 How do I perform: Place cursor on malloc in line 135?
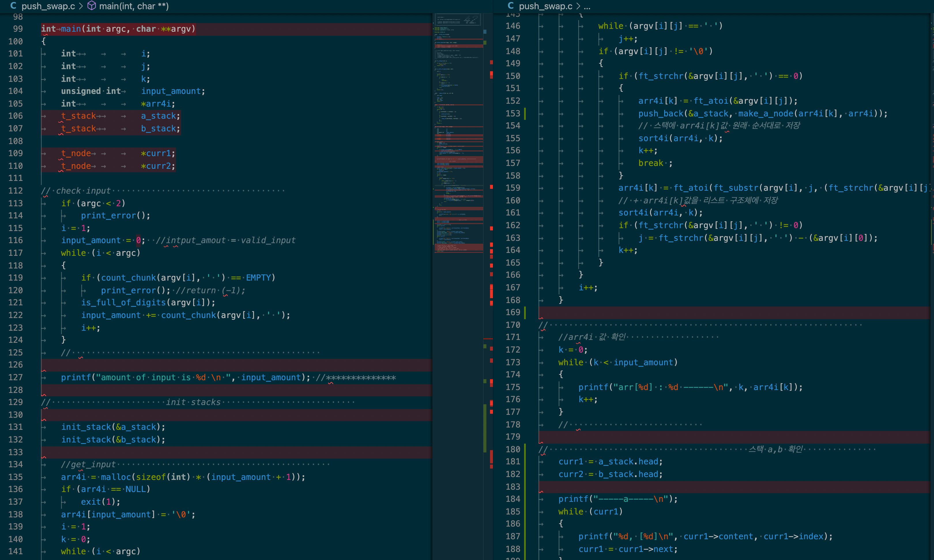116,477
